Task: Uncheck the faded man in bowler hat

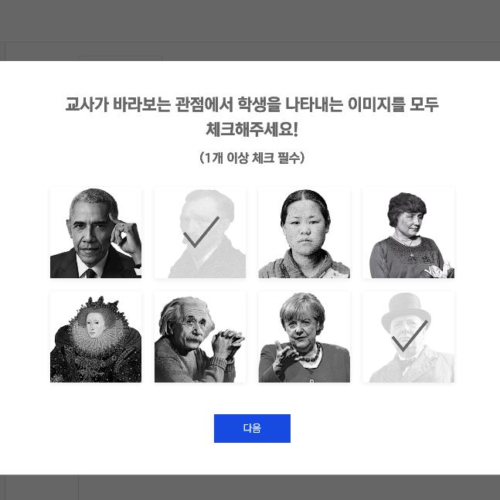Action: click(x=408, y=337)
